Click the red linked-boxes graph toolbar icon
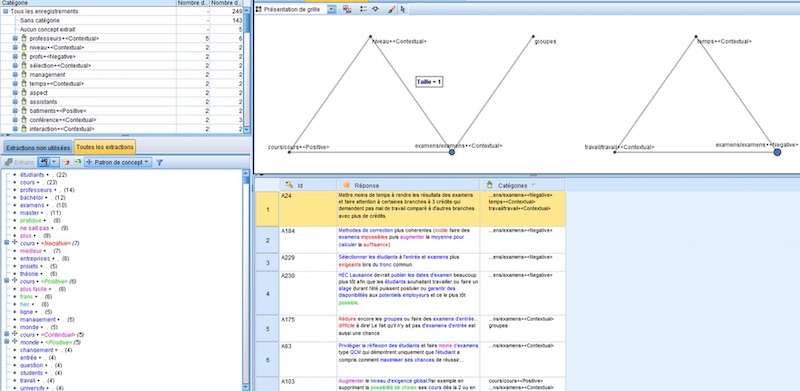The width and height of the screenshot is (800, 391). click(x=347, y=9)
